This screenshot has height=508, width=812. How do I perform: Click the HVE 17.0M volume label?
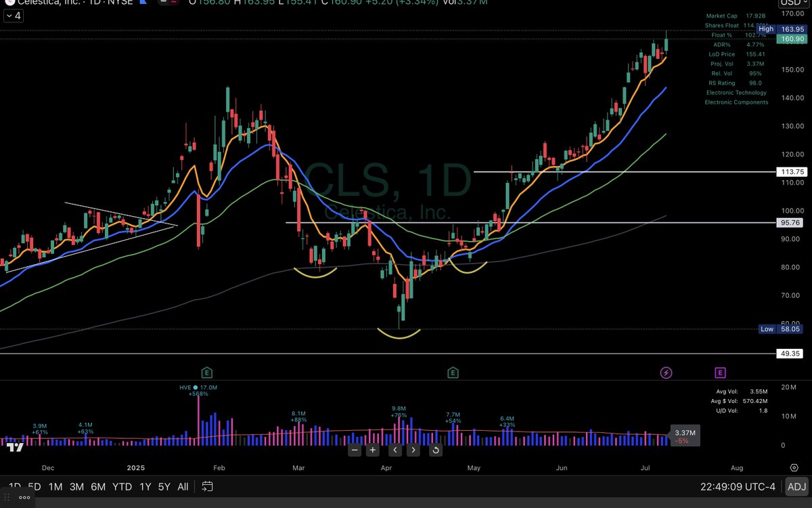[x=198, y=391]
